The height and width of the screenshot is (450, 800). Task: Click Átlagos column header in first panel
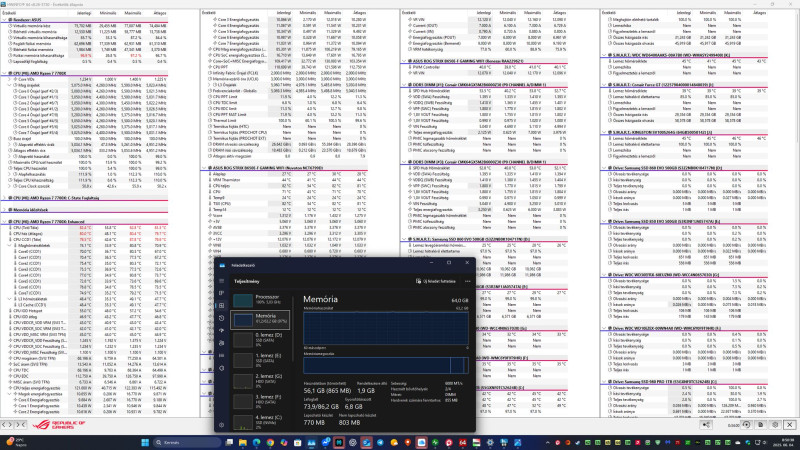pyautogui.click(x=159, y=13)
